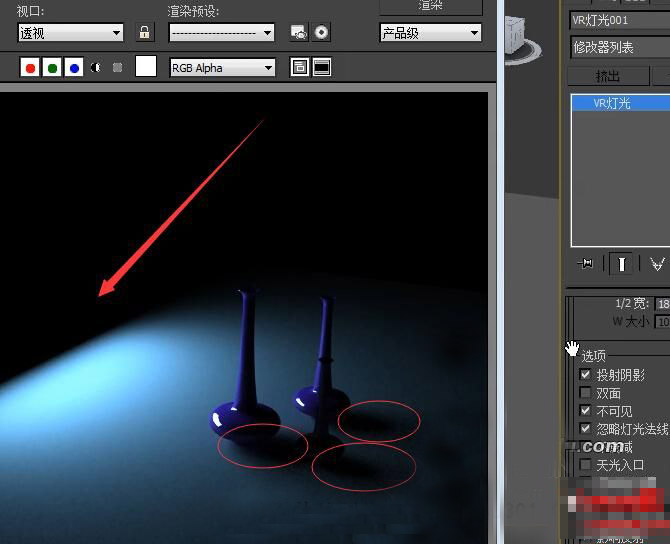The width and height of the screenshot is (670, 544).
Task: Toggle show end result icon
Action: tap(621, 264)
